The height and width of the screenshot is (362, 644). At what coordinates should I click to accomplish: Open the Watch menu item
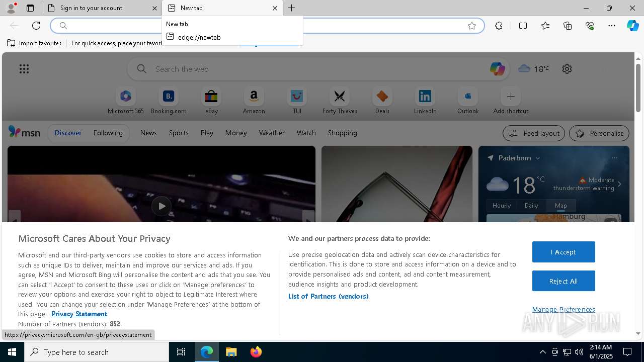(306, 133)
